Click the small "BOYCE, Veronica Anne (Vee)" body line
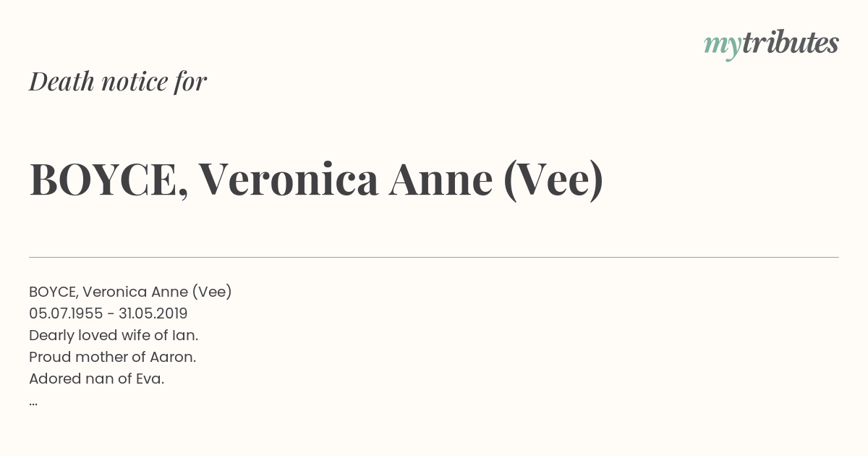Screen dimensions: 868x456 pos(130,292)
